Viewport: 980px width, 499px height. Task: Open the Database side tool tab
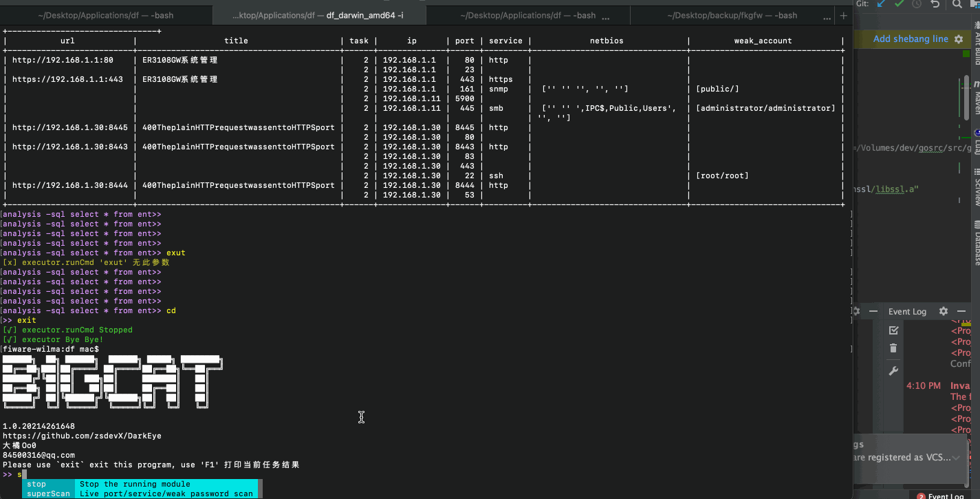[x=976, y=242]
